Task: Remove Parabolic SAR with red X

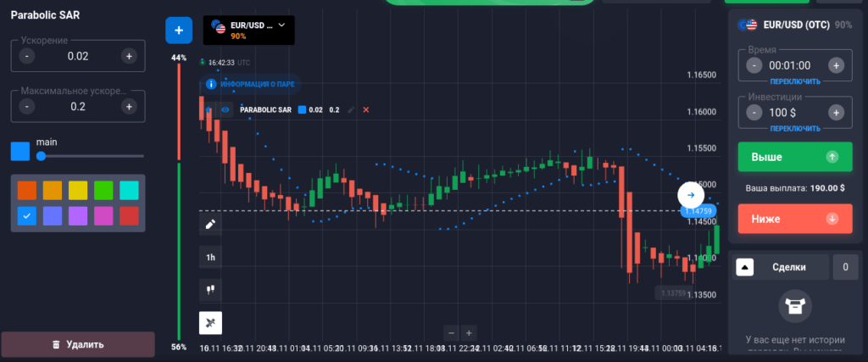Action: [x=366, y=110]
